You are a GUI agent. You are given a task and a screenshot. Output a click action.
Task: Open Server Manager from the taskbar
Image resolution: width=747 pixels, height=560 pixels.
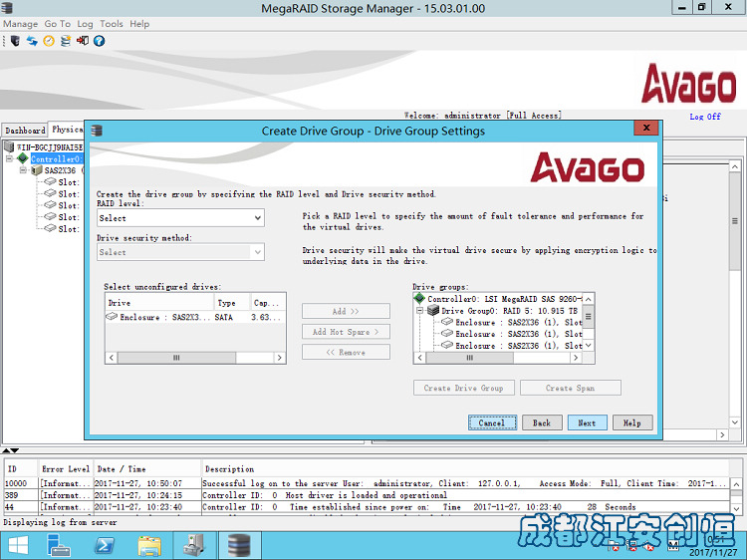pyautogui.click(x=59, y=545)
